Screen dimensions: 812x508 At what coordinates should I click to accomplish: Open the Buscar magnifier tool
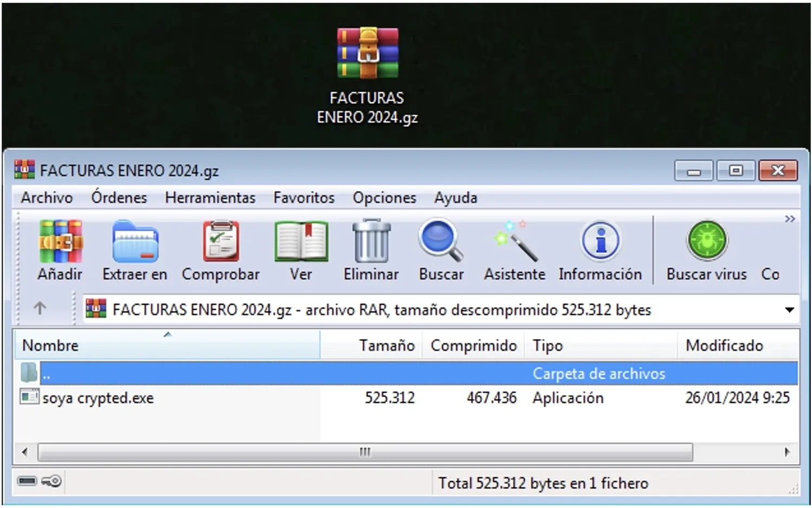(441, 241)
